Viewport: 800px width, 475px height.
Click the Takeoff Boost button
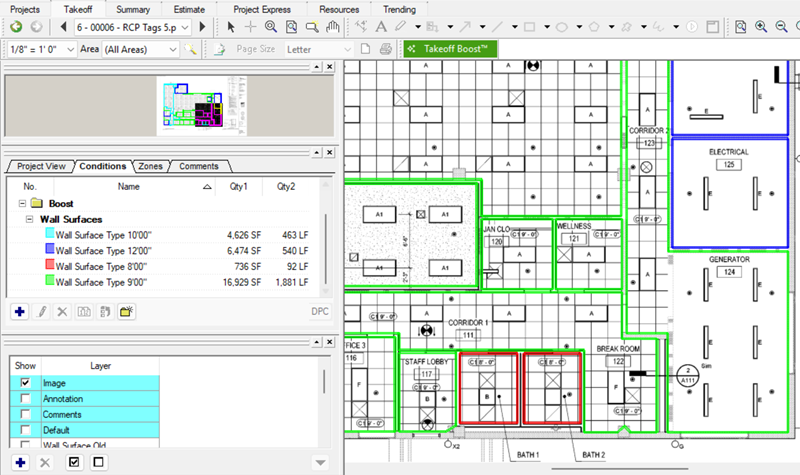pyautogui.click(x=451, y=49)
